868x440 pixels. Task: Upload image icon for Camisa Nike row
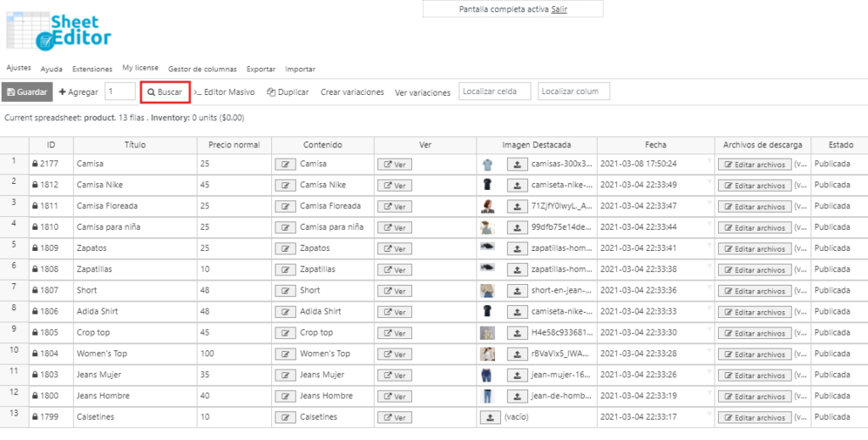tap(517, 186)
